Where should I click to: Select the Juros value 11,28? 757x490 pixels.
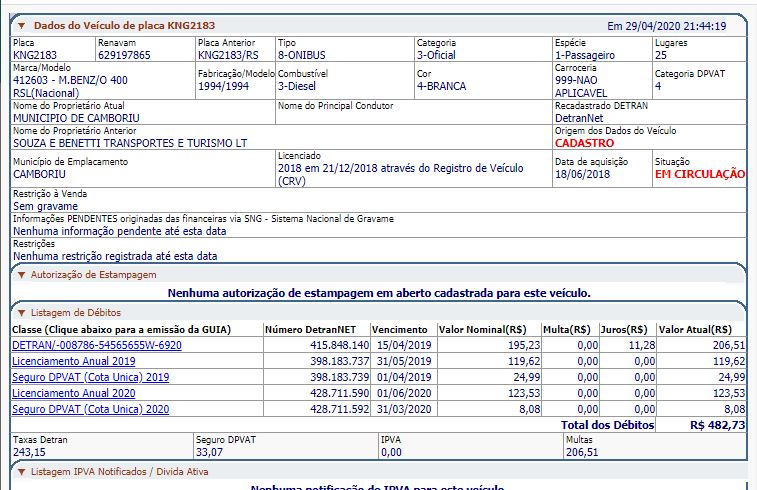[642, 345]
